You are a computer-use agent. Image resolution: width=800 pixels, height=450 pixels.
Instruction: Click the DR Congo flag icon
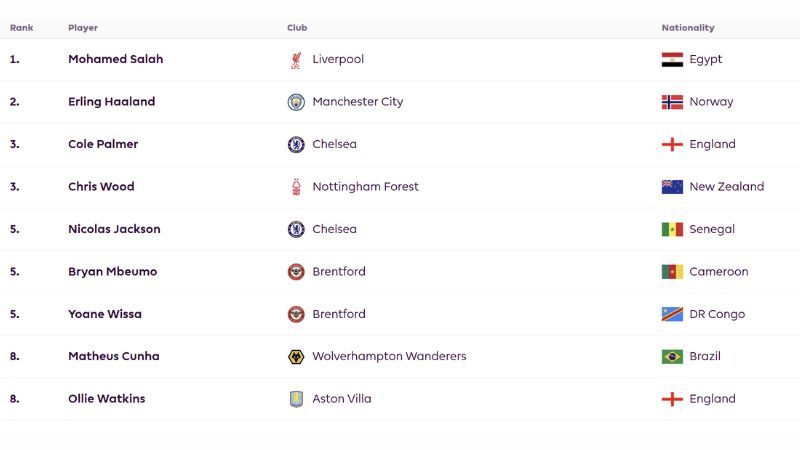(672, 314)
